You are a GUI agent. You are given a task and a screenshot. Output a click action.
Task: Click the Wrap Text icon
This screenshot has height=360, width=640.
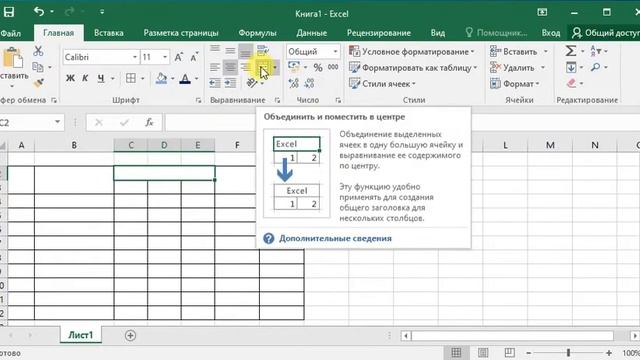[262, 51]
